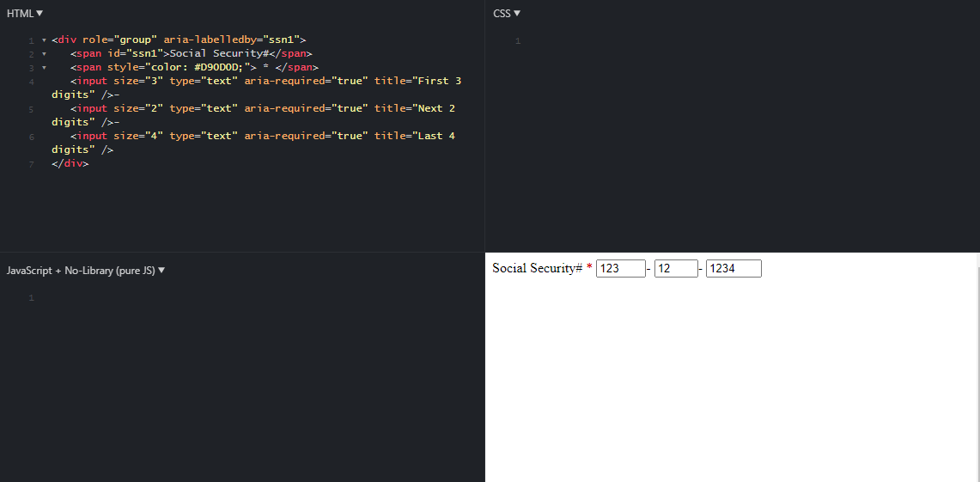The image size is (980, 482).
Task: Click line number 5 in the HTML gutter
Action: click(x=31, y=109)
